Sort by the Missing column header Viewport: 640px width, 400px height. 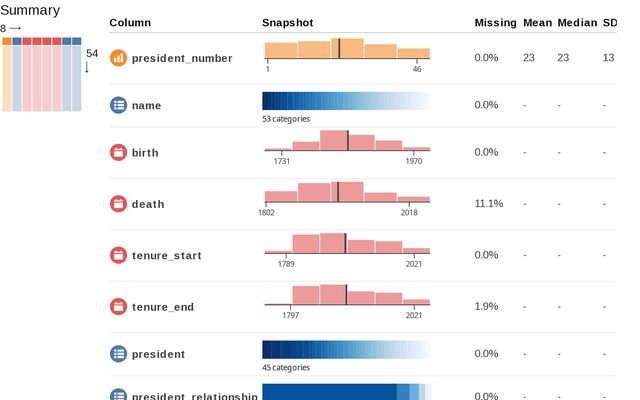(495, 22)
